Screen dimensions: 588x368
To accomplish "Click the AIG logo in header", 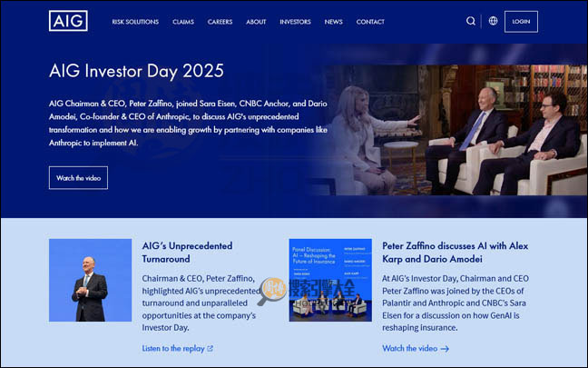I will pyautogui.click(x=68, y=21).
